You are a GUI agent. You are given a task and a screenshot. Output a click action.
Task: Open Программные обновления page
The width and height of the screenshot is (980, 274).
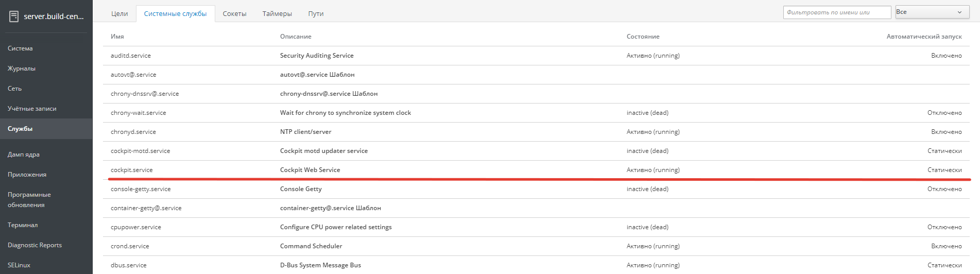tap(29, 200)
